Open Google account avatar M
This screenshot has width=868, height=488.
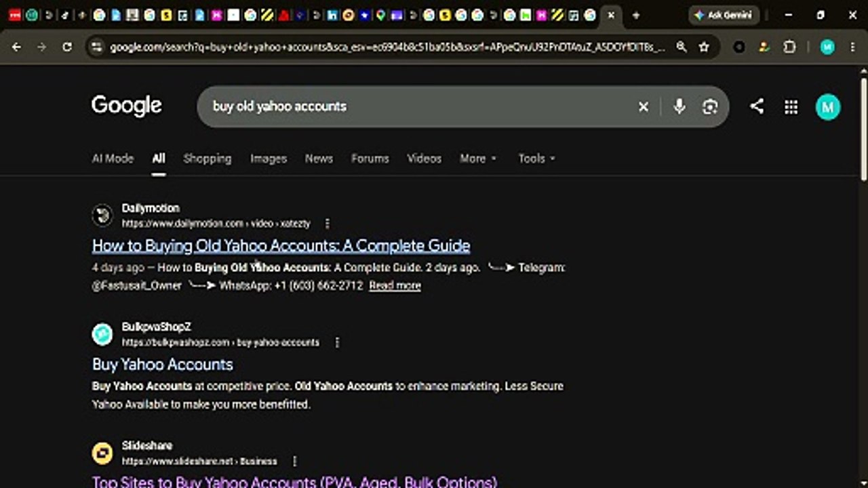click(x=827, y=106)
